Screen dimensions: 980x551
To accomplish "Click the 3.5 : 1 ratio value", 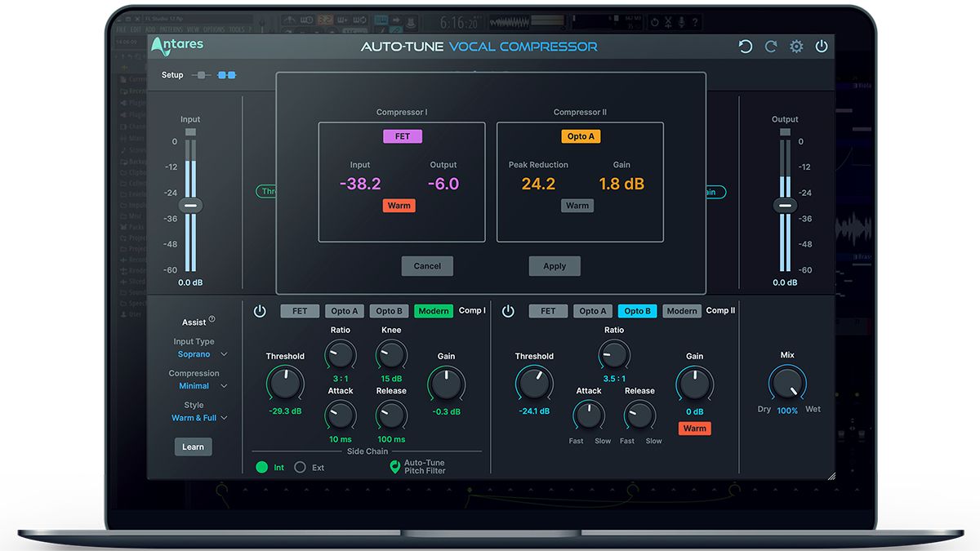I will tap(614, 379).
